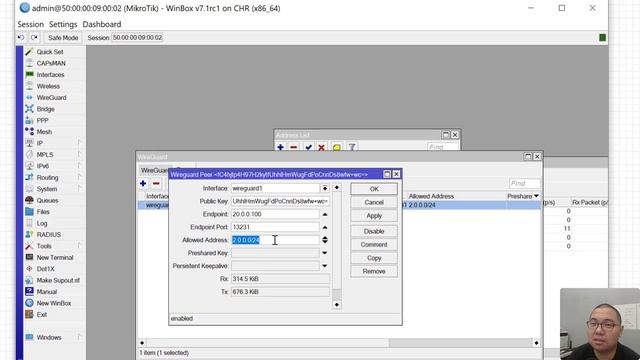Open Files menu
Viewport: 640px width, 360px height.
tap(43, 212)
